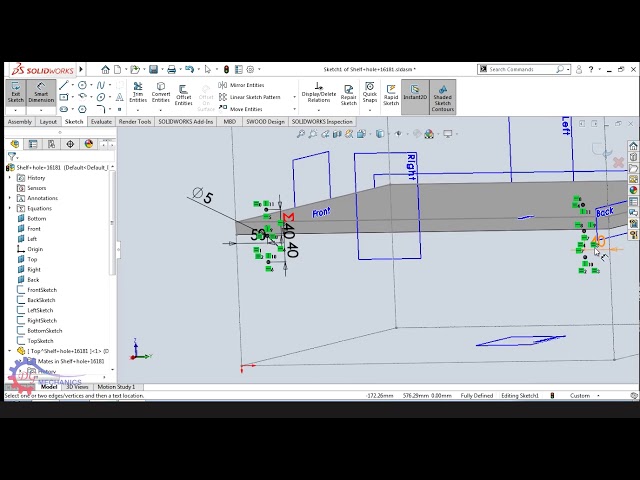Select the Sketch Text tool
Screen dimensions: 640x480
coord(120,97)
